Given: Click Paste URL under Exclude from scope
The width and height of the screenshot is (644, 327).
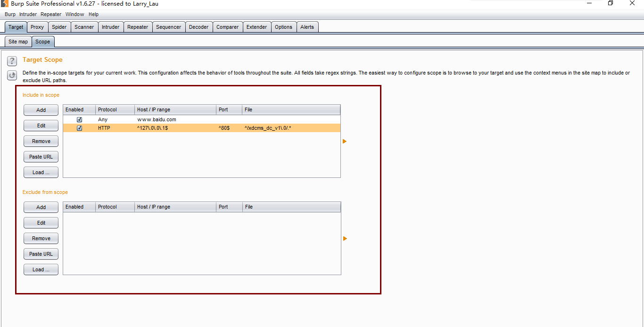Looking at the screenshot, I should [41, 254].
